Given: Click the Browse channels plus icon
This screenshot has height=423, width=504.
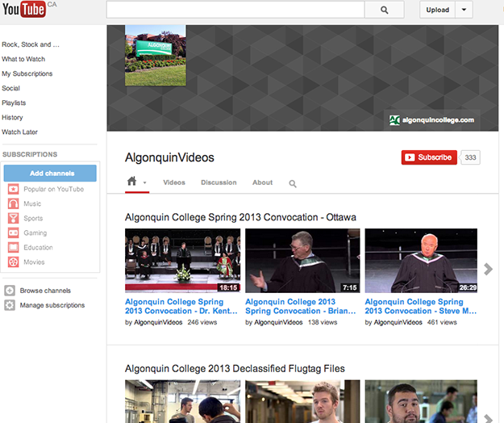Looking at the screenshot, I should coord(10,291).
